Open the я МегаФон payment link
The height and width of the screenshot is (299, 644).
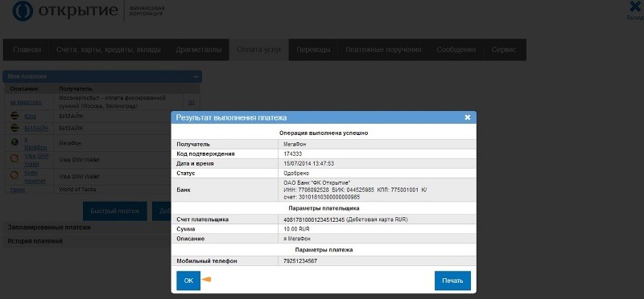click(x=35, y=143)
